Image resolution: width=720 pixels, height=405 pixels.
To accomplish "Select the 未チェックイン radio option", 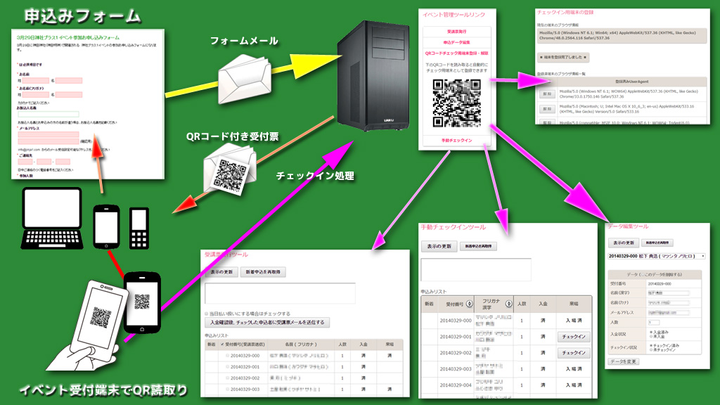I will [651, 350].
